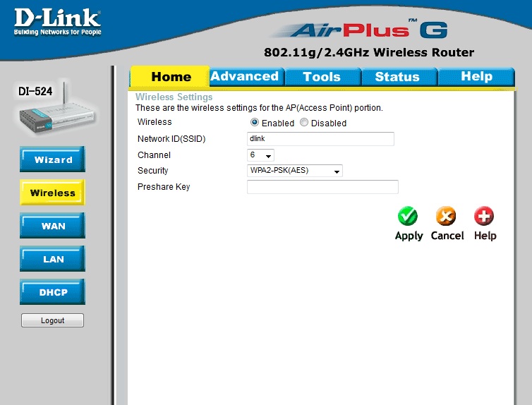Click the 'Network ID(SSID)' label
The height and width of the screenshot is (405, 532).
pos(171,139)
